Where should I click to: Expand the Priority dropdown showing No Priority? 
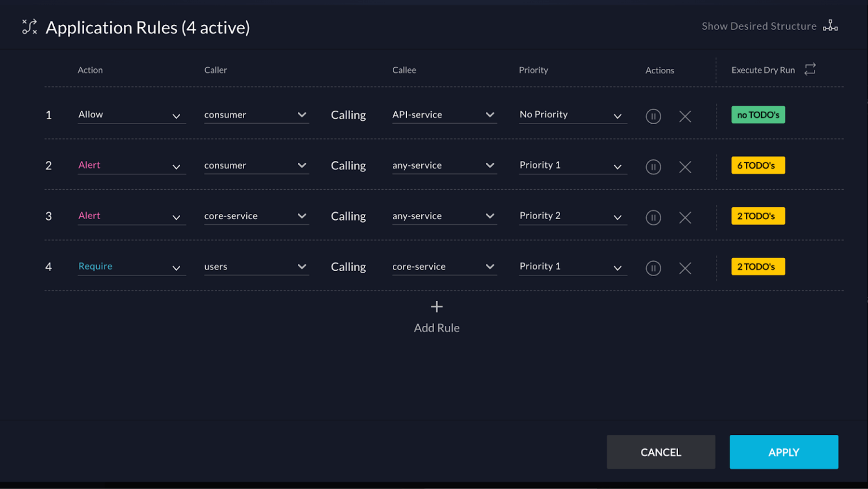tap(572, 115)
